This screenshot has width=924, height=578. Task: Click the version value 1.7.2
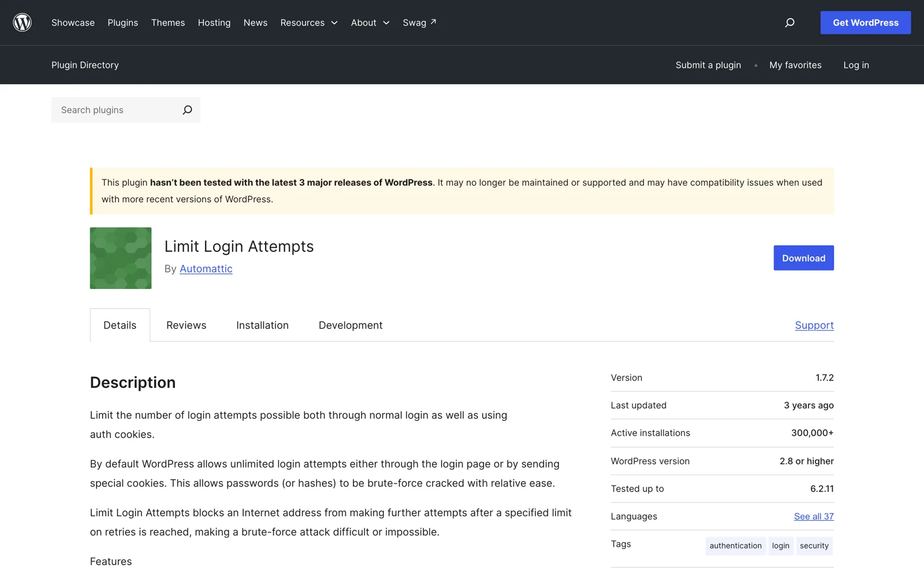pyautogui.click(x=824, y=377)
